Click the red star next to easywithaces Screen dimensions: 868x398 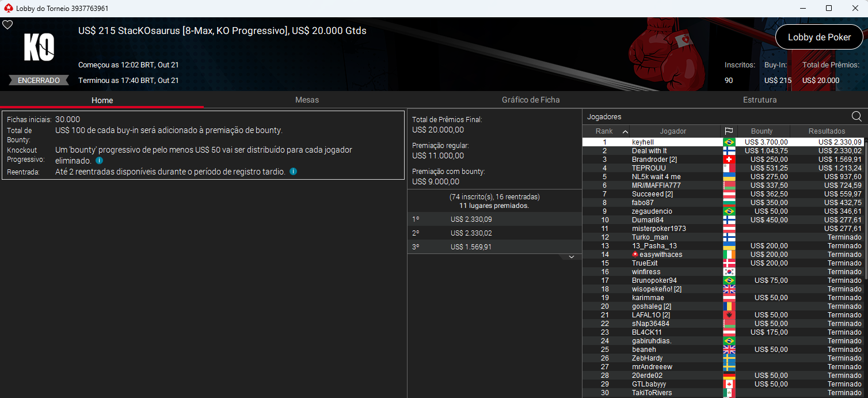click(x=635, y=255)
